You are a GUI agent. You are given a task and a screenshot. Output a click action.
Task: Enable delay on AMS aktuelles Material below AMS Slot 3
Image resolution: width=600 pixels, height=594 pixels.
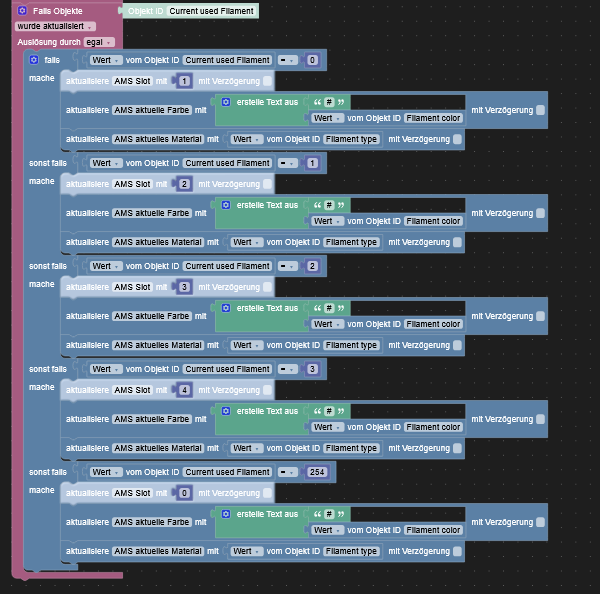point(457,345)
